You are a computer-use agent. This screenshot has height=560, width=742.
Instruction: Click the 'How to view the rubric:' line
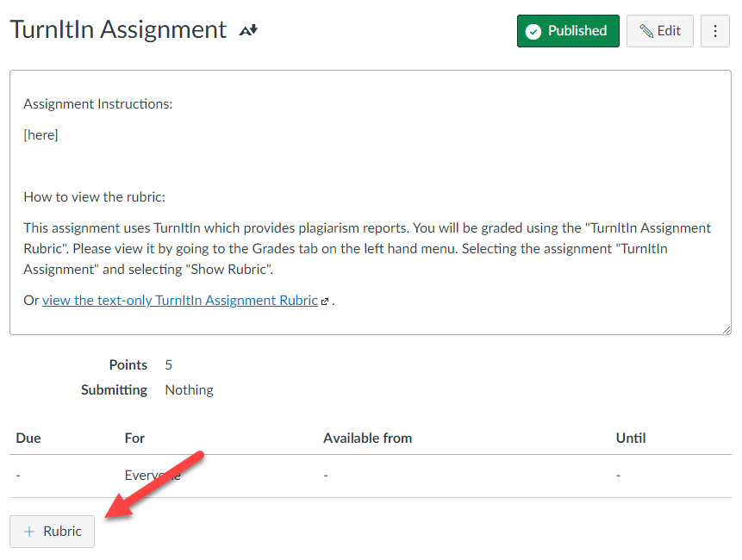coord(95,196)
